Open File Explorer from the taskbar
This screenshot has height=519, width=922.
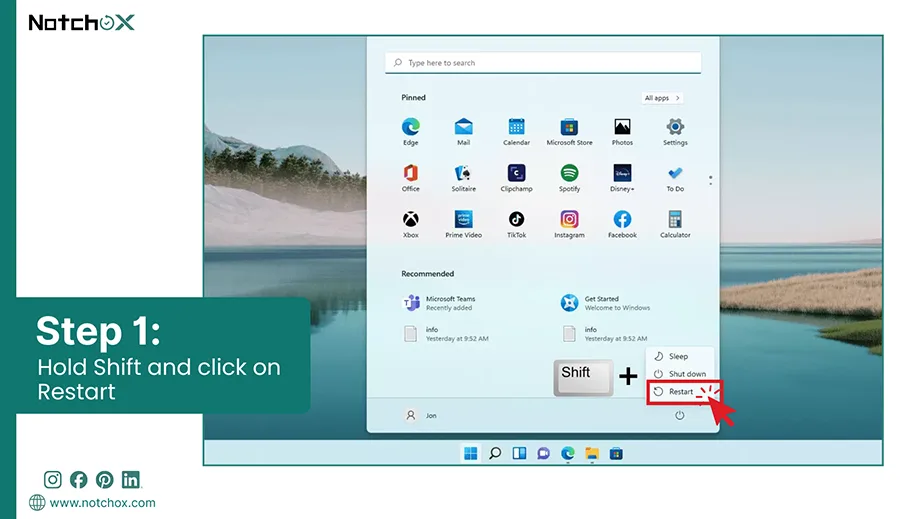click(x=592, y=453)
